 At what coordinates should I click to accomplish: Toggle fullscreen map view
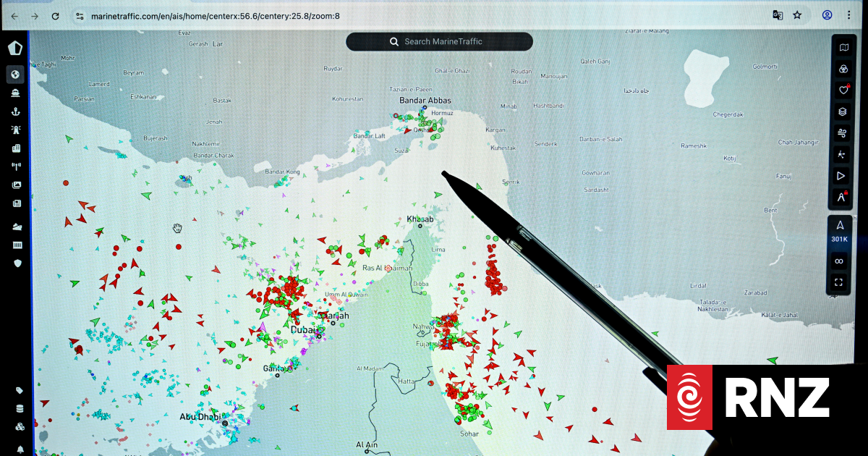(839, 282)
